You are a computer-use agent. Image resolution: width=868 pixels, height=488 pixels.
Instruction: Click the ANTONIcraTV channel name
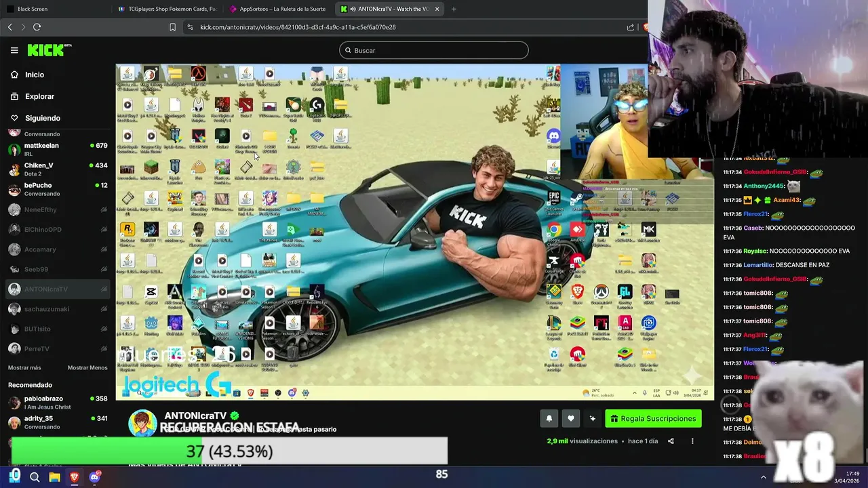(195, 415)
